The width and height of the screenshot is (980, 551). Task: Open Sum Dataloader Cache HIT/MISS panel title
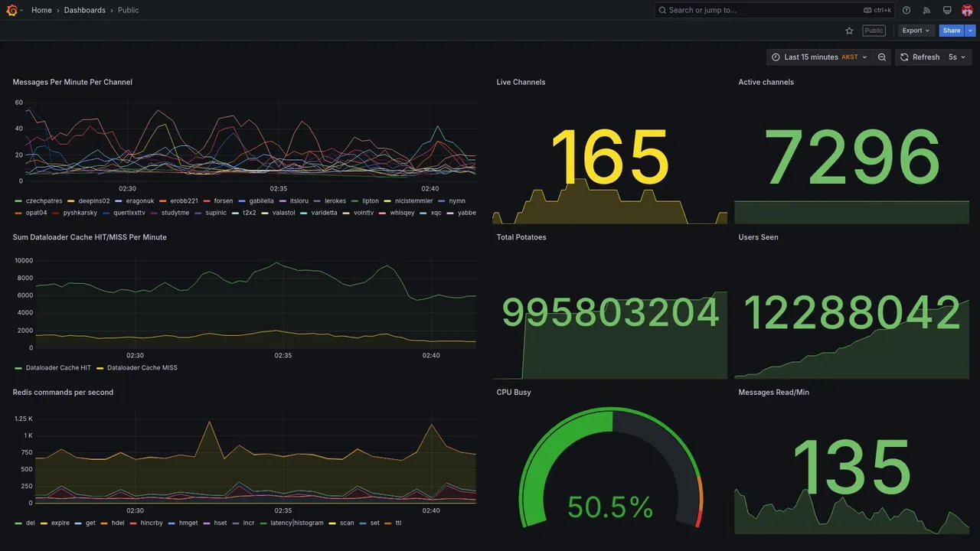pos(90,237)
